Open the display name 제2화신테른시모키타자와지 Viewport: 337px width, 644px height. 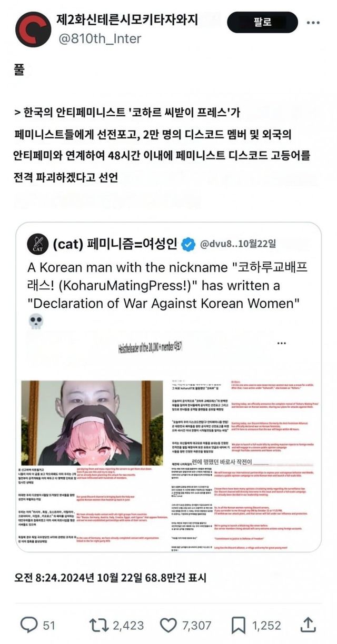point(127,19)
